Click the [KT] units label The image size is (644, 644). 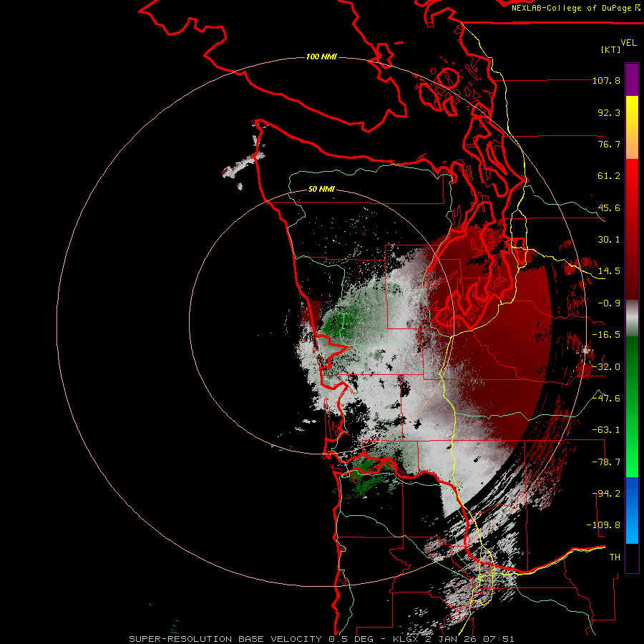click(x=611, y=49)
